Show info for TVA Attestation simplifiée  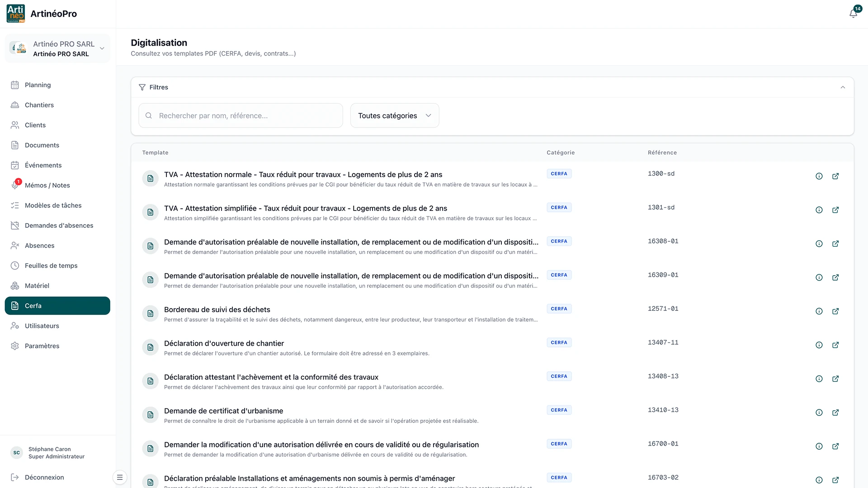(819, 210)
